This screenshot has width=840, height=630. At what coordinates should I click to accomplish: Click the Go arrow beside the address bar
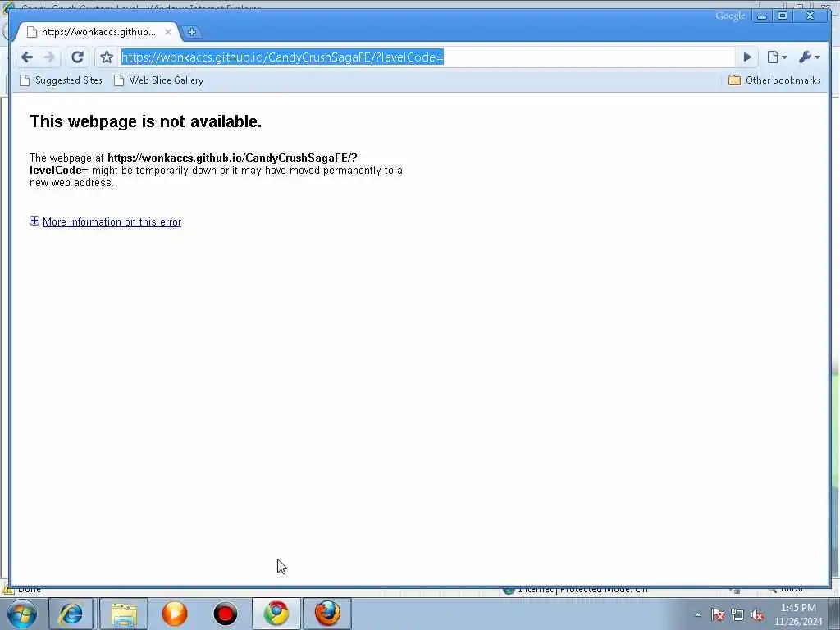[746, 57]
